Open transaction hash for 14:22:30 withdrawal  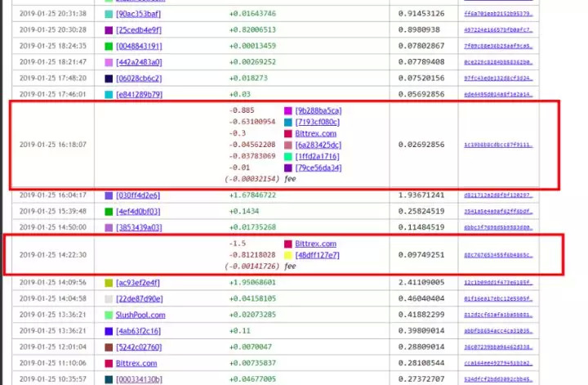(498, 255)
